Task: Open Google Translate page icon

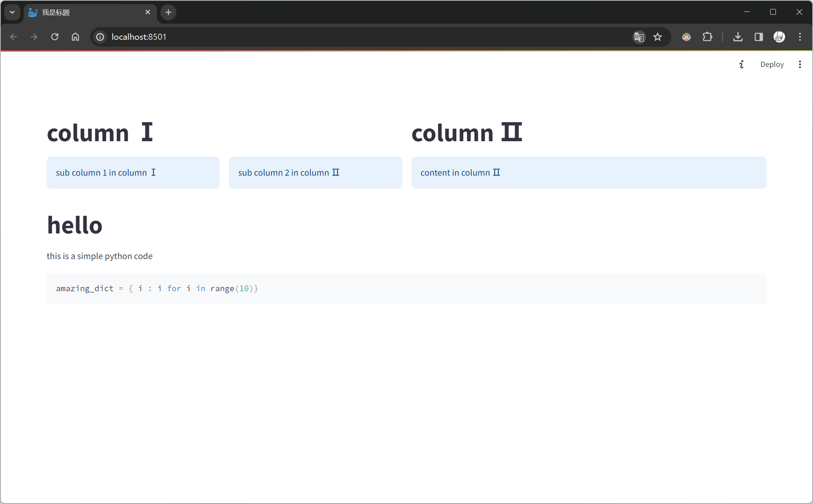Action: (639, 37)
